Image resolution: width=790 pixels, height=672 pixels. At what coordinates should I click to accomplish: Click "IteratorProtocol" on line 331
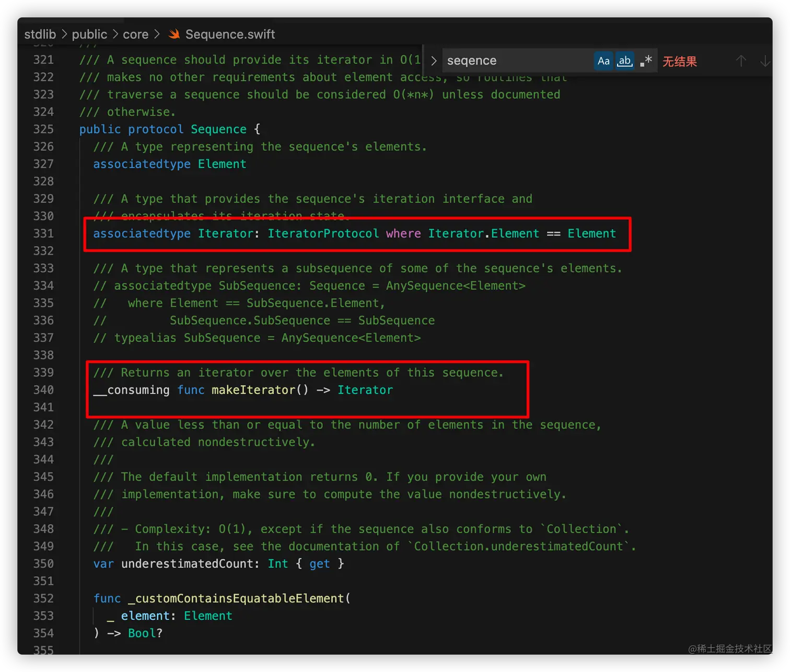point(323,234)
